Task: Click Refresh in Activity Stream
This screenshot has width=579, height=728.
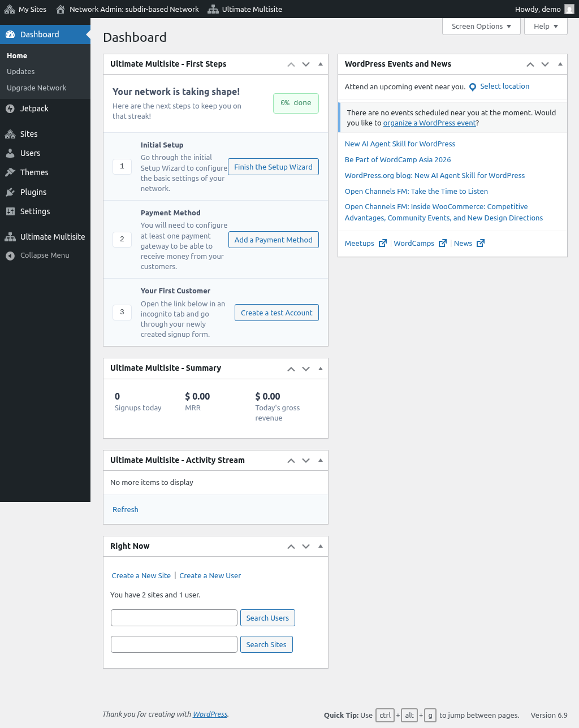Action: tap(126, 509)
